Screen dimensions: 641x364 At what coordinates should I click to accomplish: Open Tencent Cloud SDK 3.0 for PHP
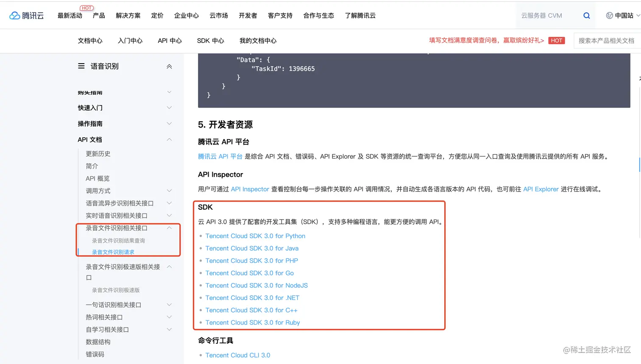click(252, 261)
